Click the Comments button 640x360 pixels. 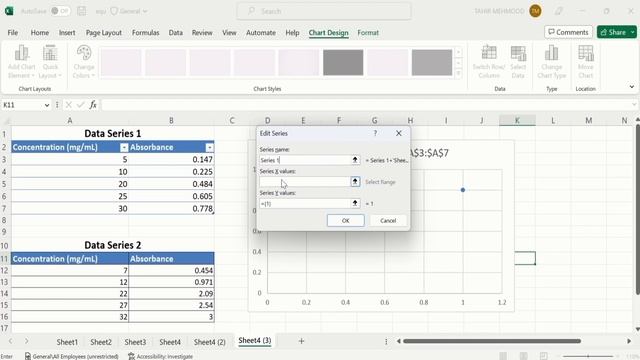click(568, 32)
